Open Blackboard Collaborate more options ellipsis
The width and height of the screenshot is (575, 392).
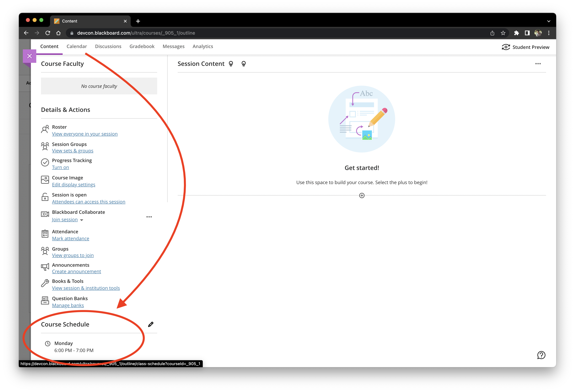click(149, 217)
